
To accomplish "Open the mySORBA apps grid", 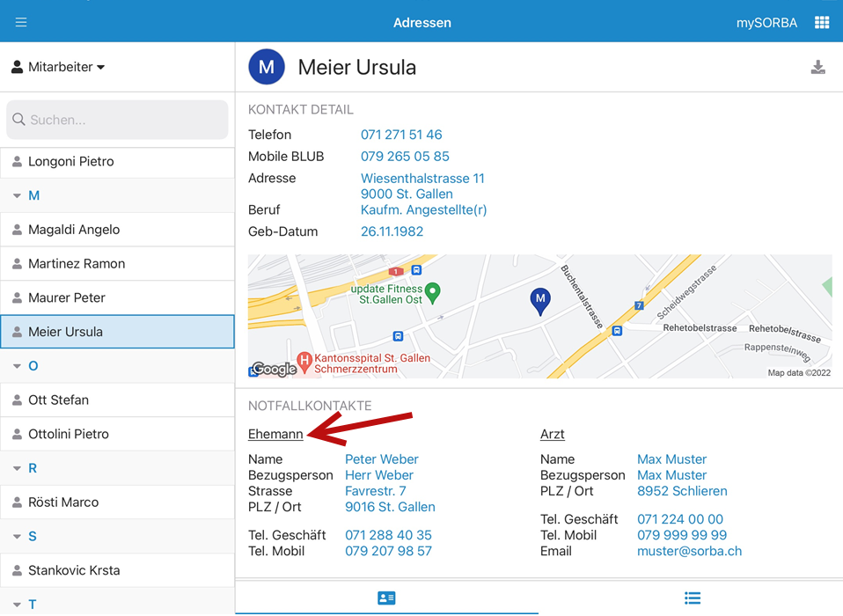I will pos(821,23).
